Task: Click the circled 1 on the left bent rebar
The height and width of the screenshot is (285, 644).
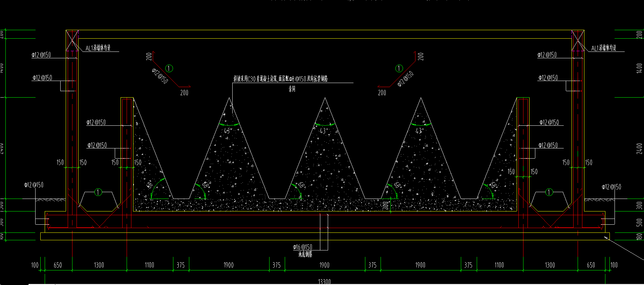Action: 169,68
